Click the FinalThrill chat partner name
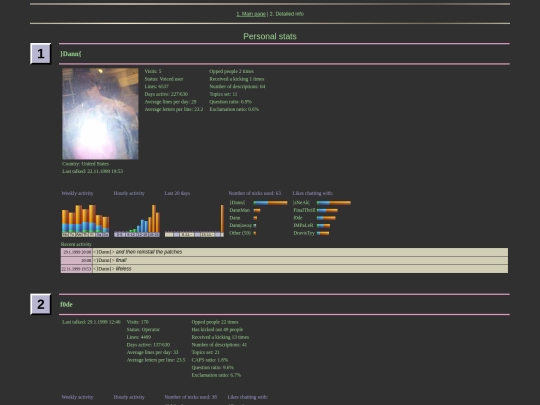The image size is (540, 405). (304, 210)
